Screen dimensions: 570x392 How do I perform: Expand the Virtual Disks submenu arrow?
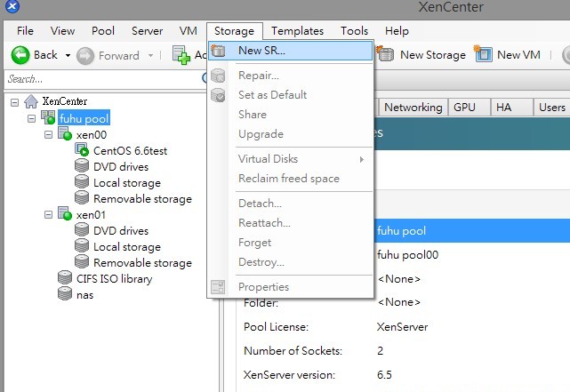pos(361,159)
